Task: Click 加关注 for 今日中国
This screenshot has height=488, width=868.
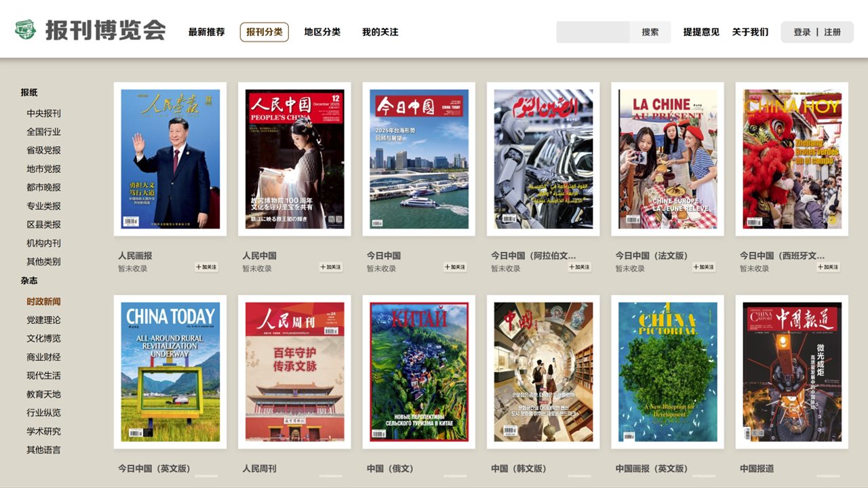Action: click(456, 267)
